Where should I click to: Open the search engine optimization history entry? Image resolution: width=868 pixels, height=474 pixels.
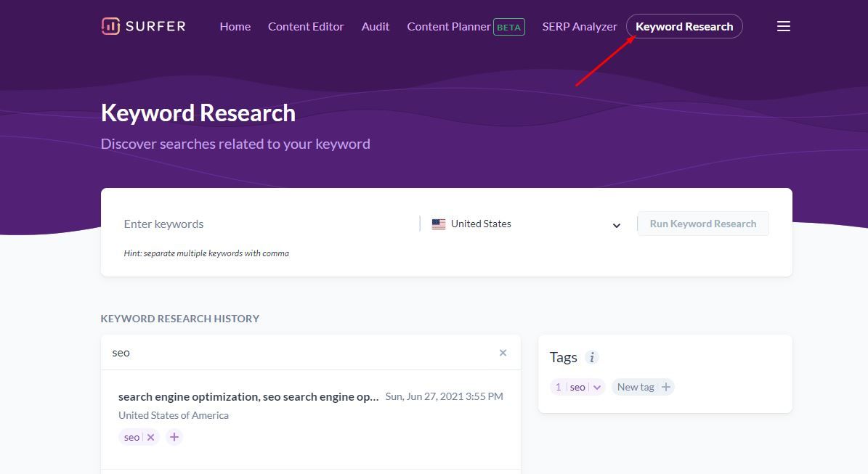pos(248,396)
